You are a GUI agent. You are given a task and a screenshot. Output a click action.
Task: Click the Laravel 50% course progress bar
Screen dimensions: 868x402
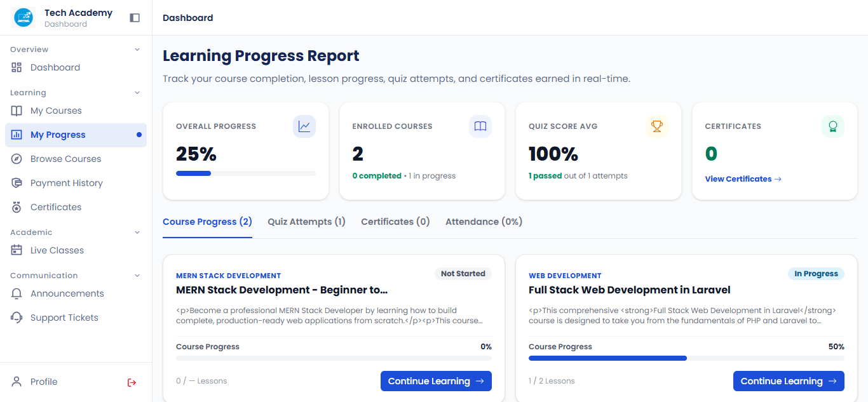pos(686,358)
